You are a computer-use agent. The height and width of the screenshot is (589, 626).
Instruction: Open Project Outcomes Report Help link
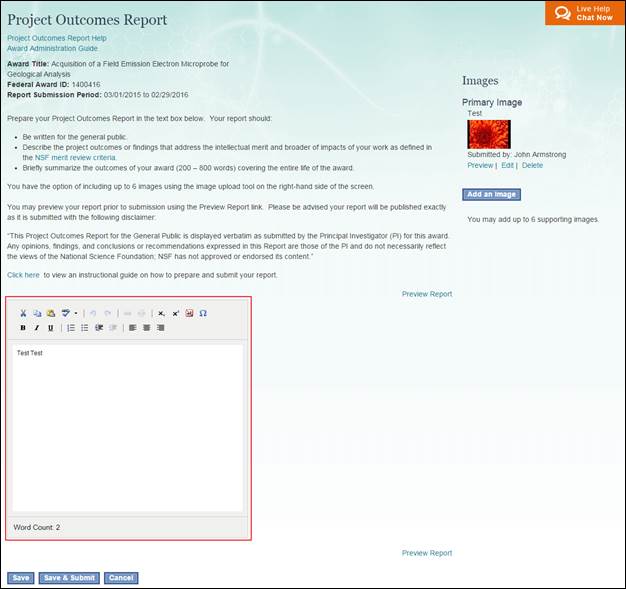pos(56,38)
